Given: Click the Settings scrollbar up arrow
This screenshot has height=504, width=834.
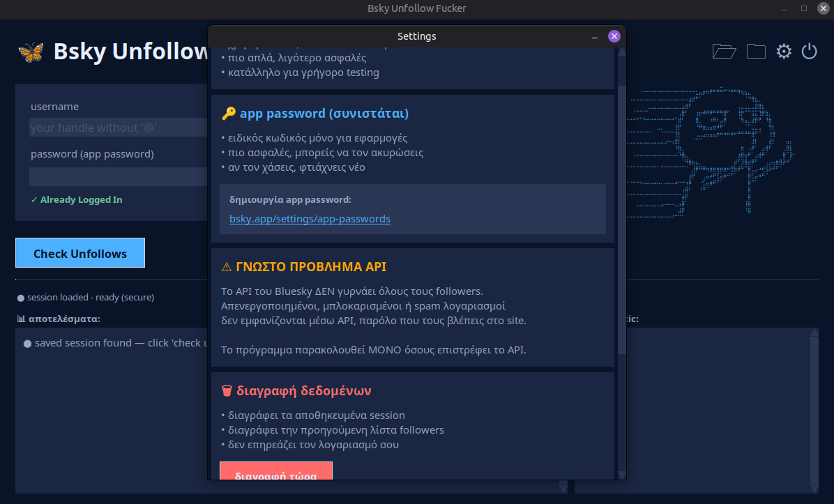Looking at the screenshot, I should [x=621, y=51].
